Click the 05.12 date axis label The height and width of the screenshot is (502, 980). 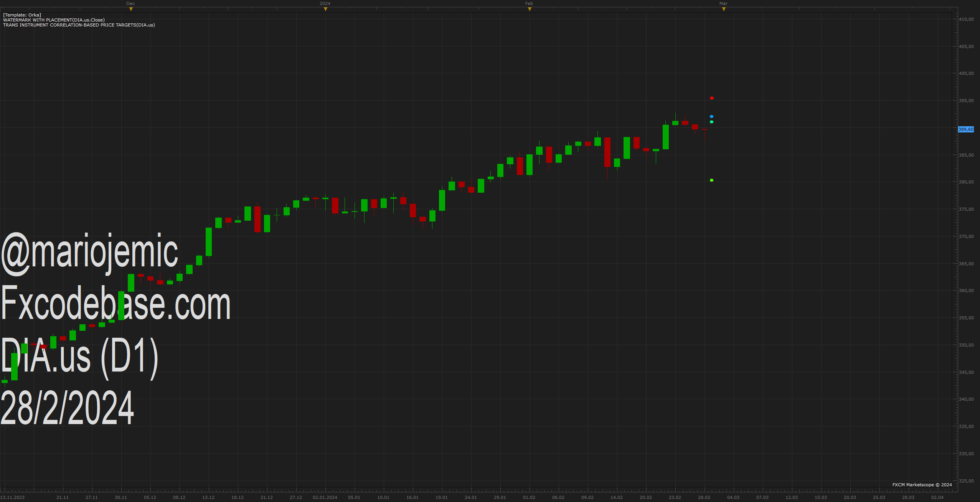(x=150, y=497)
